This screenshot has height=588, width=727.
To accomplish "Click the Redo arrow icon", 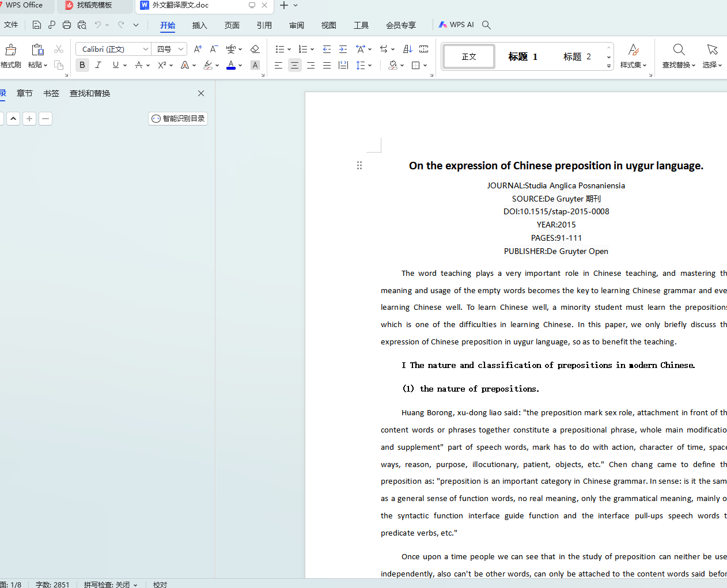I will tap(121, 25).
